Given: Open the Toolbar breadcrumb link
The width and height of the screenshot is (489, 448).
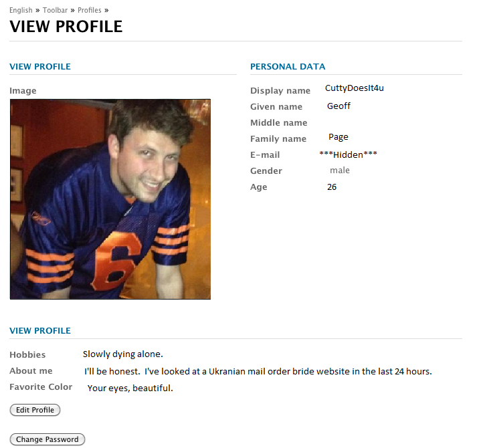Looking at the screenshot, I should [x=55, y=10].
